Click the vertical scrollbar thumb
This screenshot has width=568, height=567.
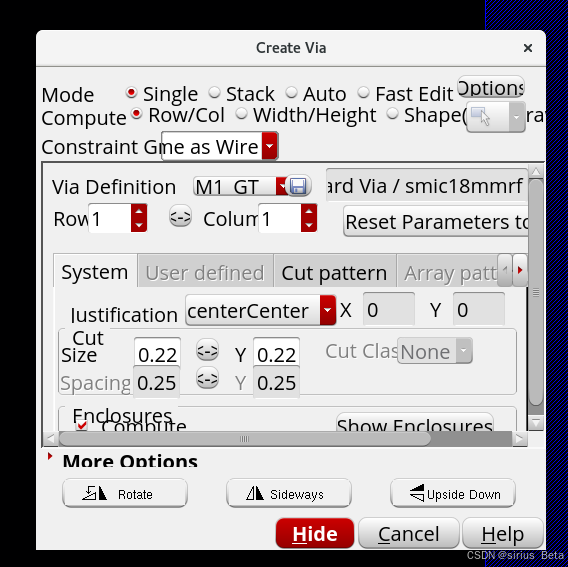coord(536,292)
